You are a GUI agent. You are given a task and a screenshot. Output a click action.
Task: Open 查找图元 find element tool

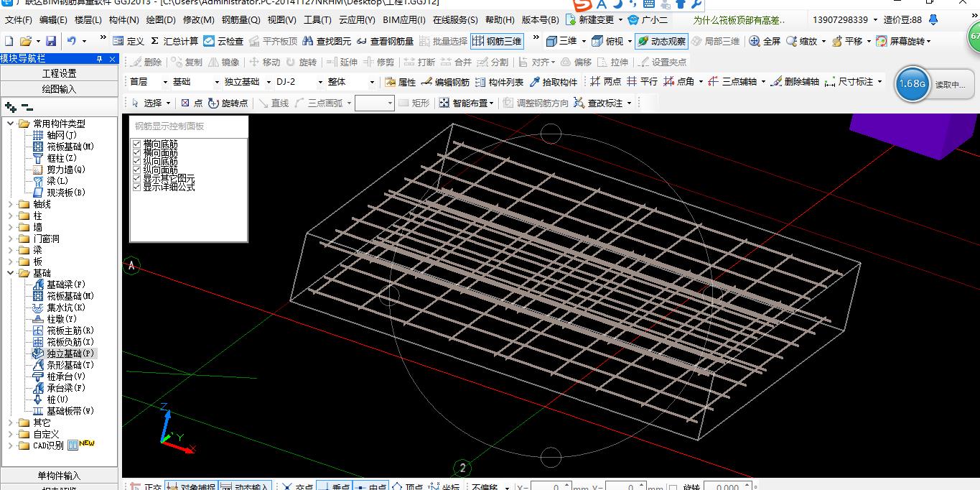[327, 41]
